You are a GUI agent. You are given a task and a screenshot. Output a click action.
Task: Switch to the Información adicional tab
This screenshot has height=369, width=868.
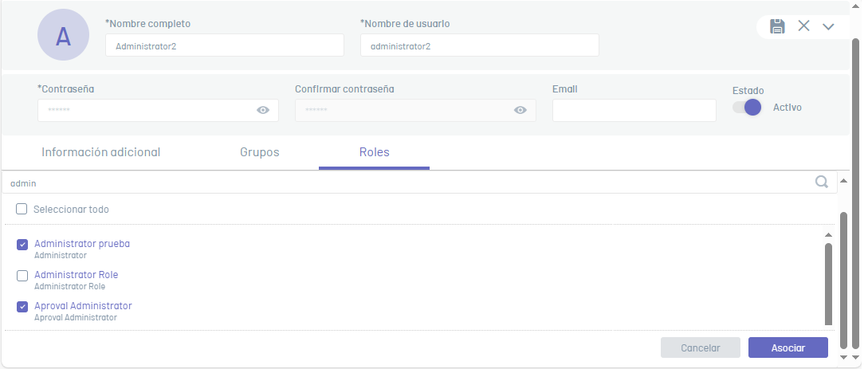coord(100,152)
